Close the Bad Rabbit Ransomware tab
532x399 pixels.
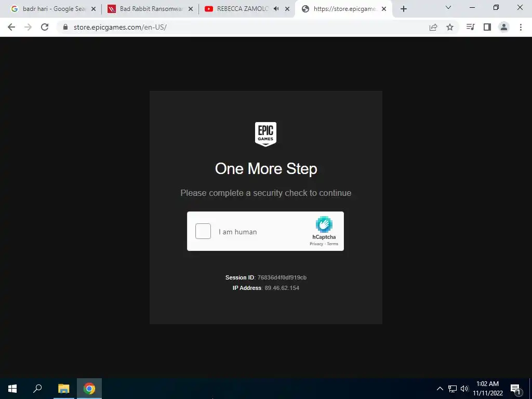[x=191, y=9]
